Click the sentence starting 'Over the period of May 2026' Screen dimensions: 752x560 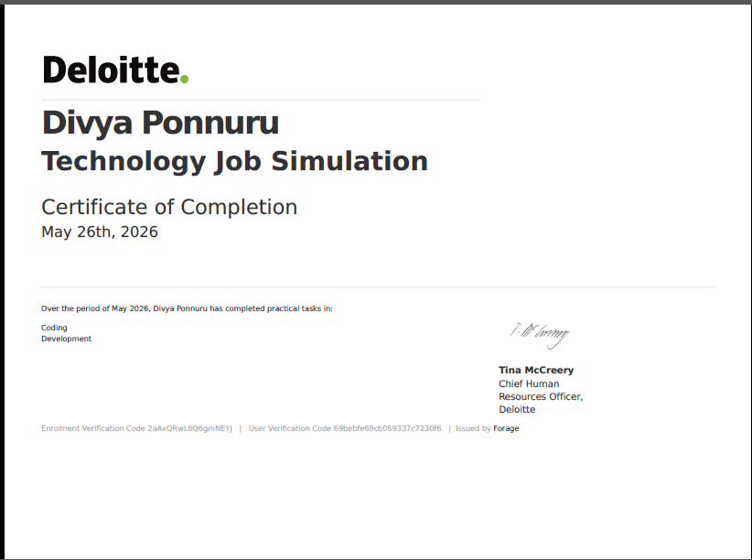coord(187,308)
